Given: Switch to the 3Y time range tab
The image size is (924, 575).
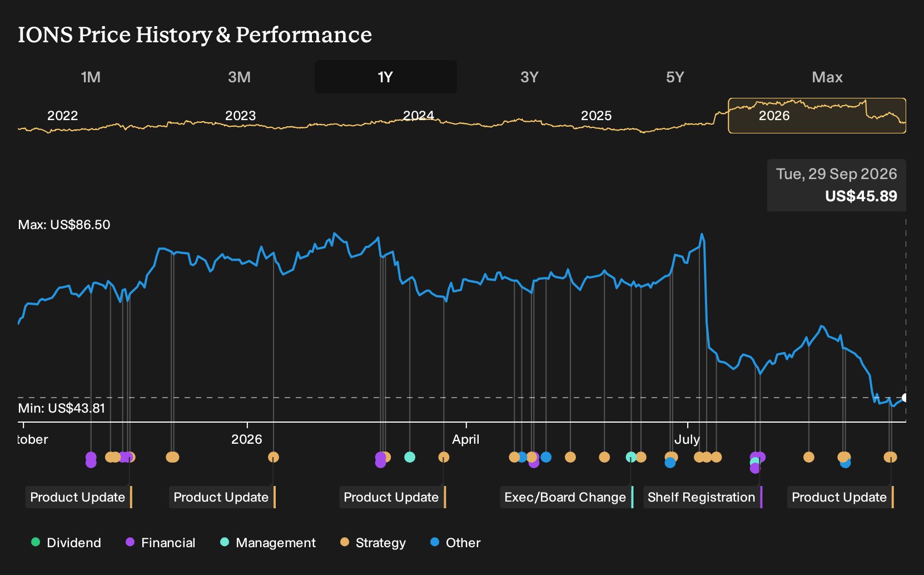Looking at the screenshot, I should pos(529,77).
